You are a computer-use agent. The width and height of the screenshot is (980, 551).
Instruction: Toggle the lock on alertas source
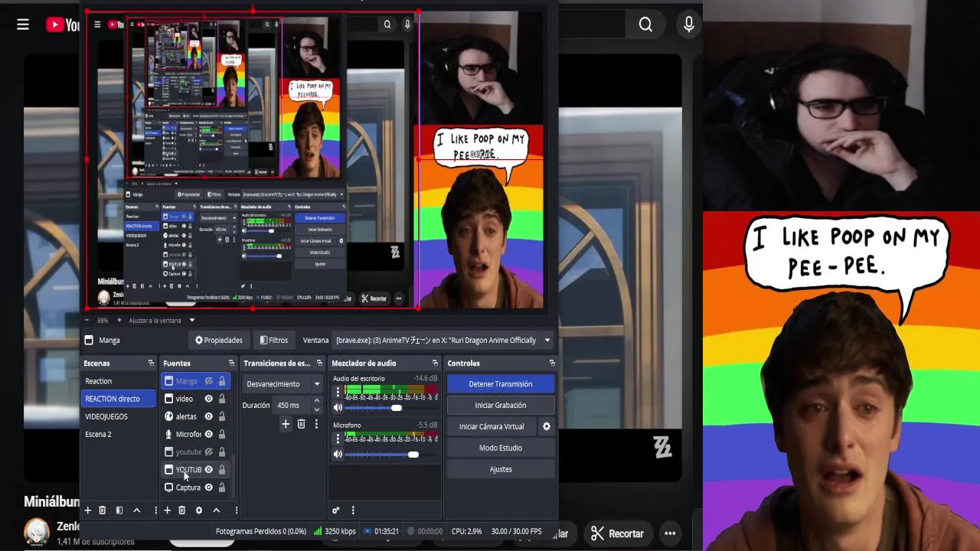coord(222,416)
